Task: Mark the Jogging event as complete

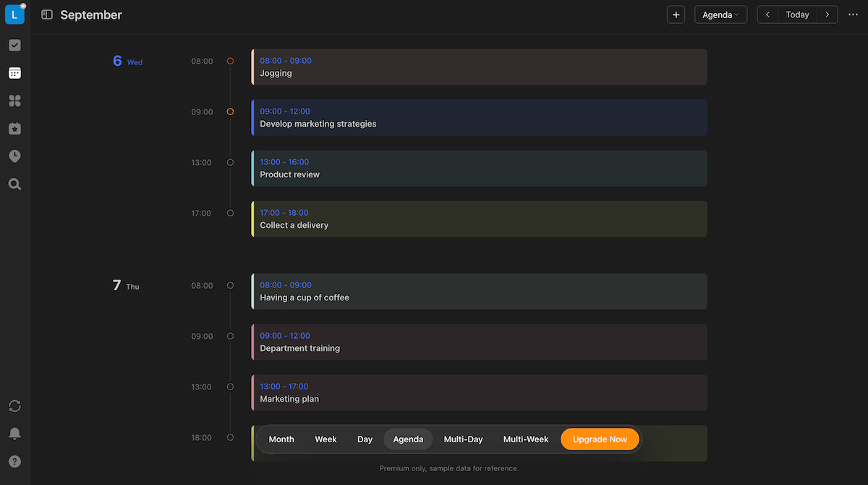Action: point(230,61)
